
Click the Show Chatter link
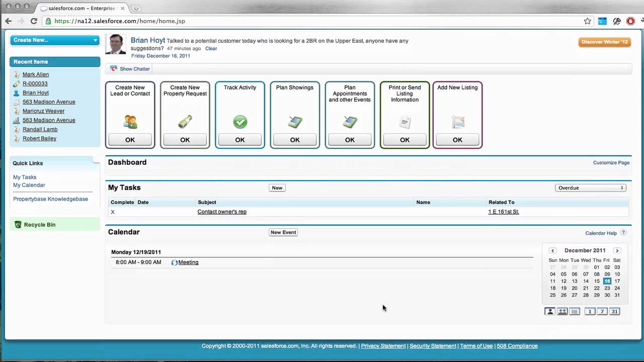coord(135,69)
